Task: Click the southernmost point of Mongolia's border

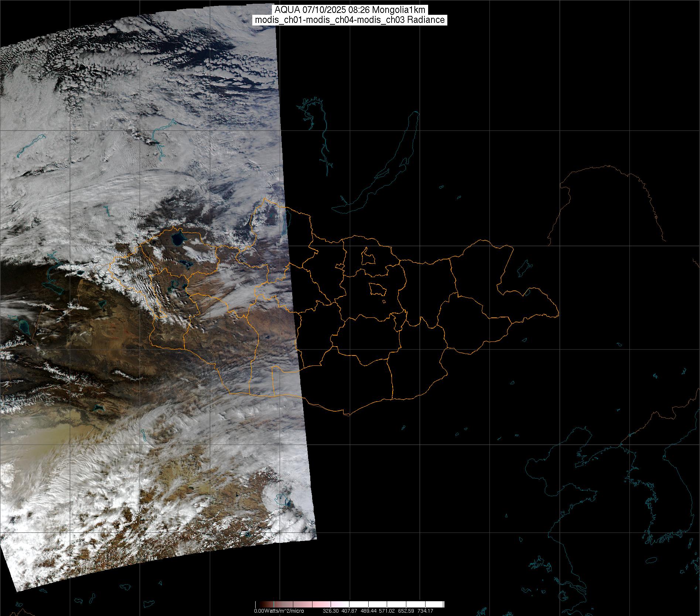Action: click(346, 415)
